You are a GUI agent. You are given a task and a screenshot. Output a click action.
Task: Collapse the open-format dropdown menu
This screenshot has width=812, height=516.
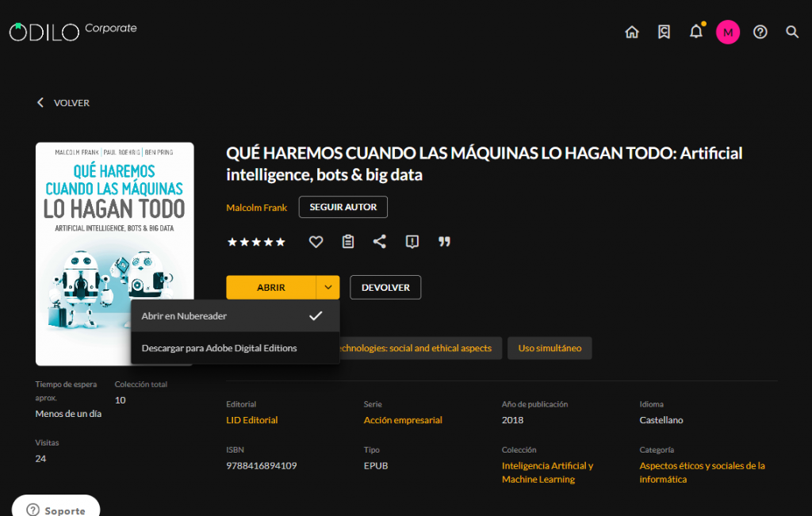[327, 287]
